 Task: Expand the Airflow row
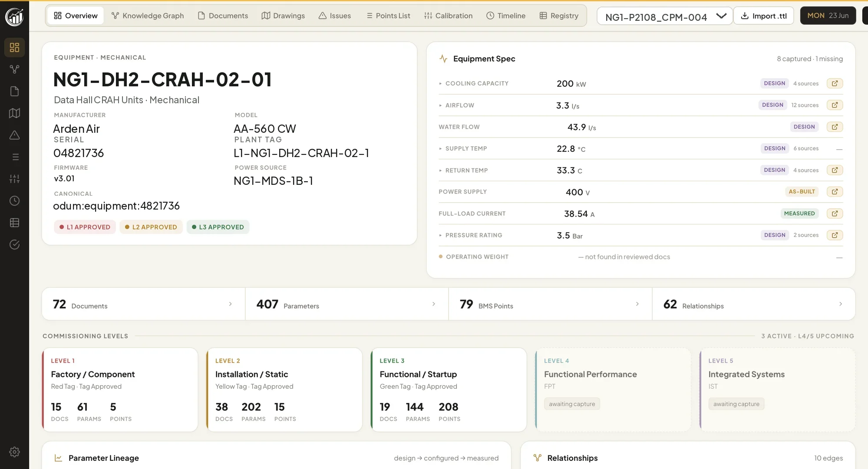[x=440, y=105]
